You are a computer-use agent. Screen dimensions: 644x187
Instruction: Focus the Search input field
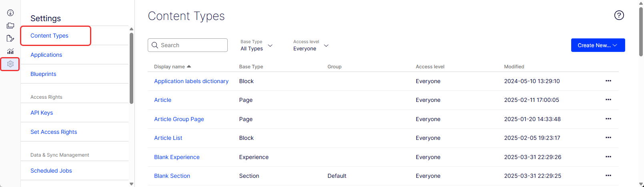[188, 45]
